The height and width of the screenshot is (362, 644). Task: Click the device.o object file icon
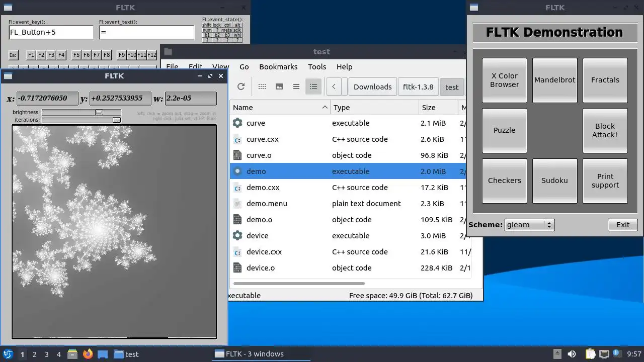(237, 268)
